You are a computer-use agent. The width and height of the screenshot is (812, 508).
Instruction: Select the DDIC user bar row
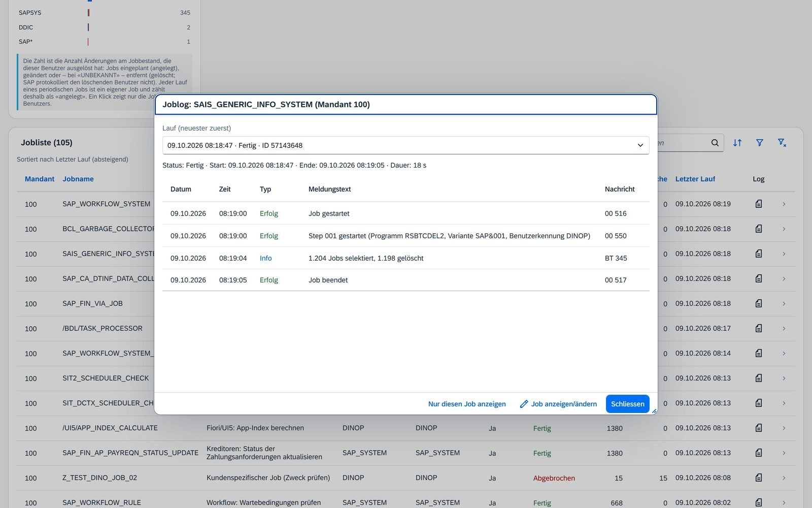105,27
